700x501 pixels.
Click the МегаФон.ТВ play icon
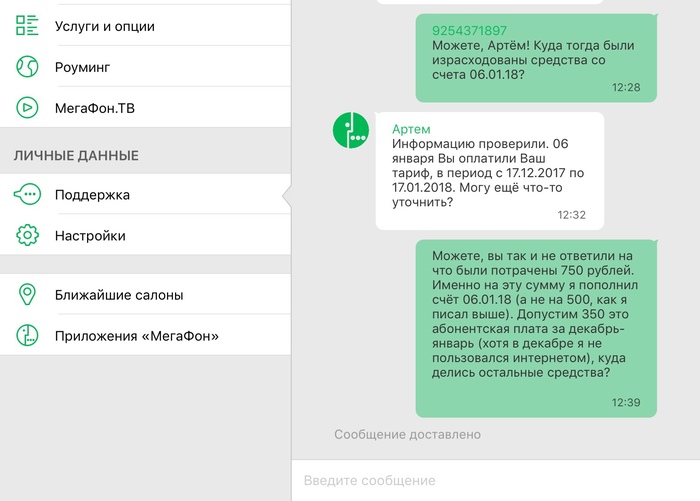pyautogui.click(x=27, y=107)
